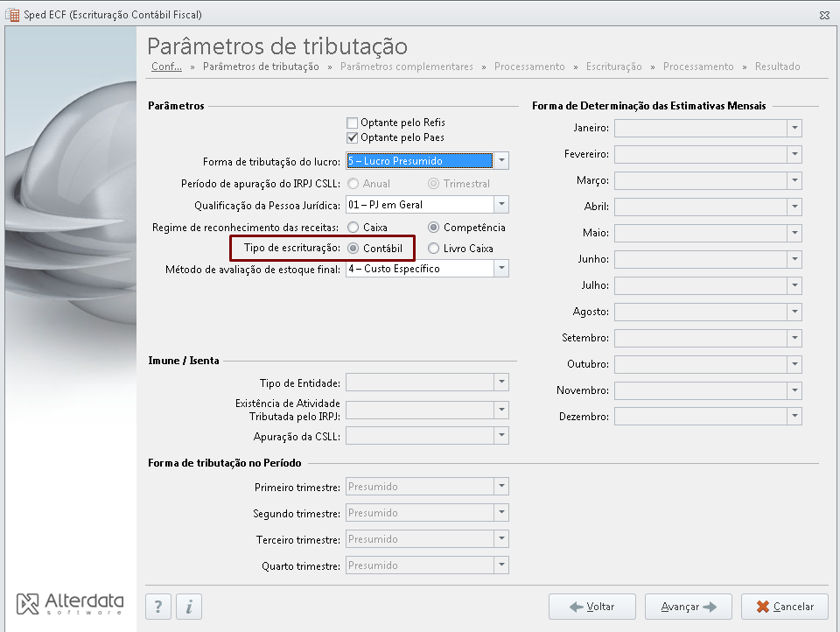Viewport: 840px width, 632px height.
Task: Expand Existência de Atividade Tributada dropdown
Action: pyautogui.click(x=501, y=410)
